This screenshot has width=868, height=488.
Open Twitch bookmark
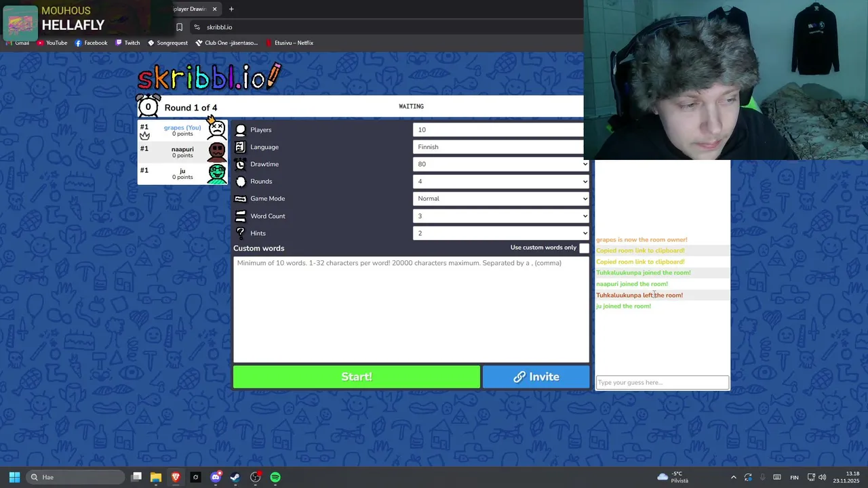pos(127,43)
